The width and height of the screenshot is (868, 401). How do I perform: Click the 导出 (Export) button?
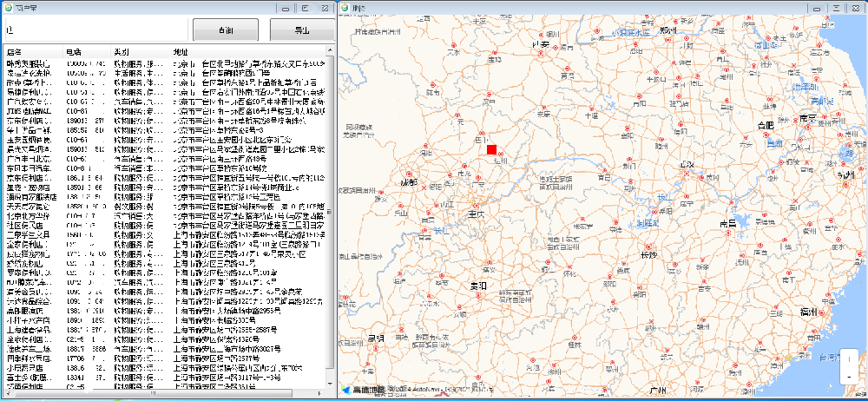[301, 30]
